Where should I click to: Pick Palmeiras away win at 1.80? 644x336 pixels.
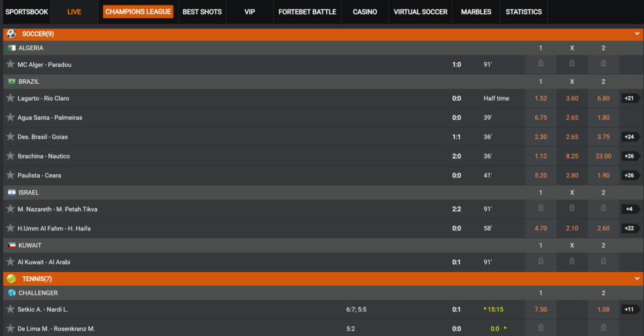pyautogui.click(x=603, y=118)
